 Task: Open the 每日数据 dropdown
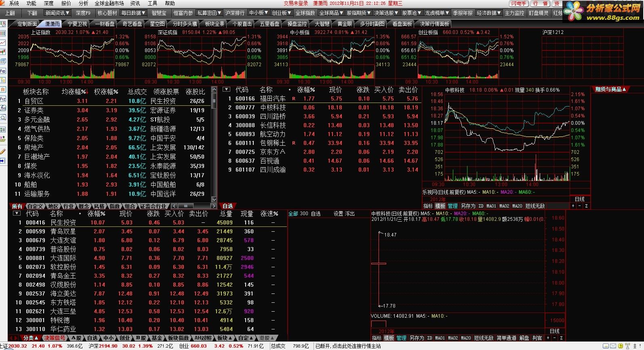133,13
